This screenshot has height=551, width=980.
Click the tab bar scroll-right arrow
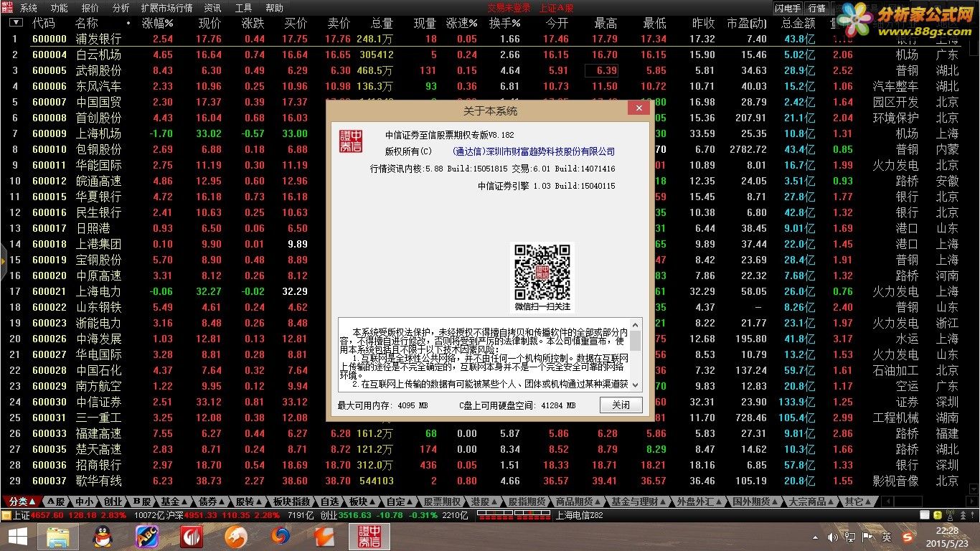click(972, 501)
